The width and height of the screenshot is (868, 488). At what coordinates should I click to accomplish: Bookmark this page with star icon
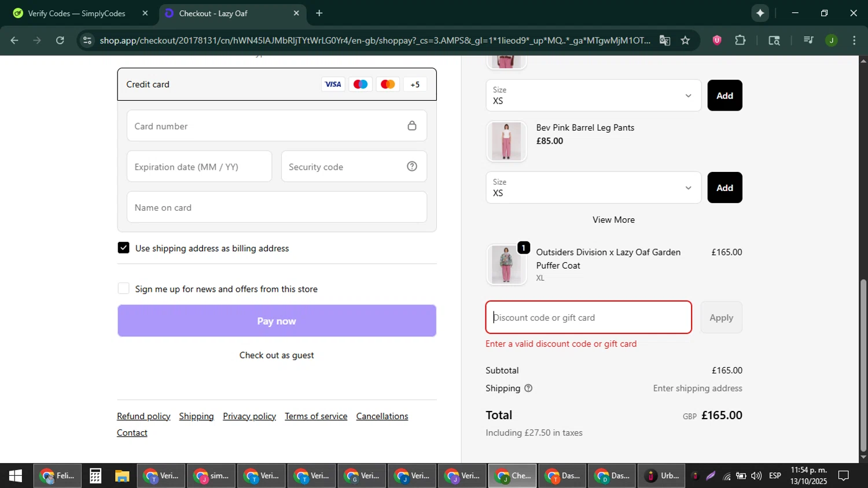tap(685, 40)
